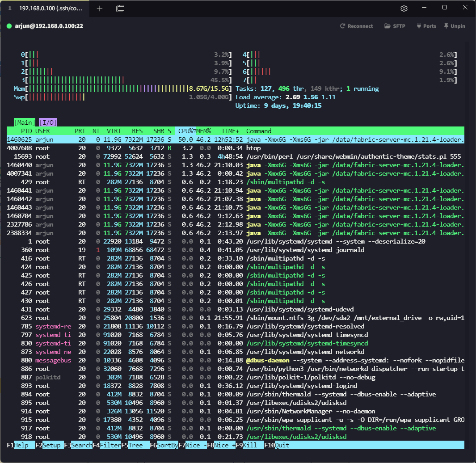Unpin the session toolbar

pos(454,26)
